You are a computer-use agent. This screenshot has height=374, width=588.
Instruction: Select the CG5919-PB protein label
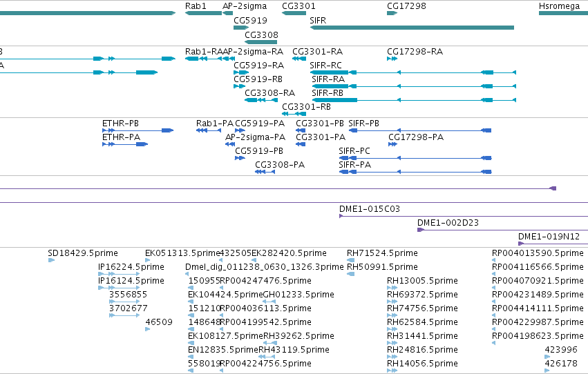click(x=258, y=151)
